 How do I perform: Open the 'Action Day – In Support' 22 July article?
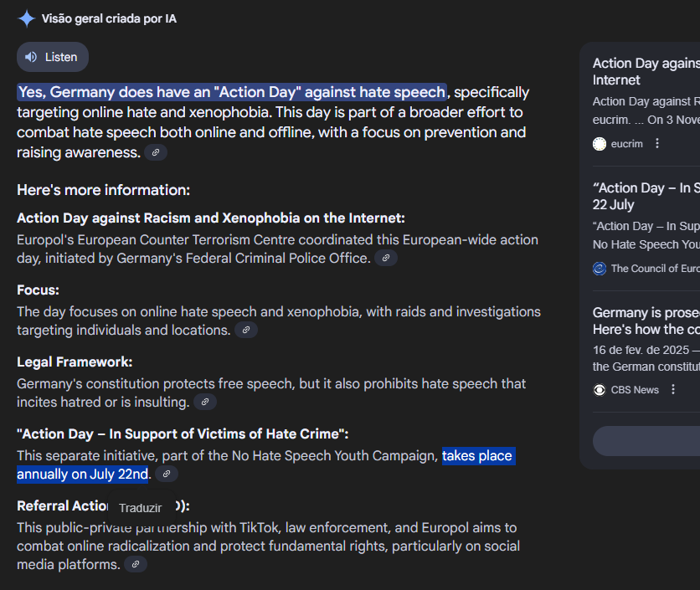[x=646, y=196]
